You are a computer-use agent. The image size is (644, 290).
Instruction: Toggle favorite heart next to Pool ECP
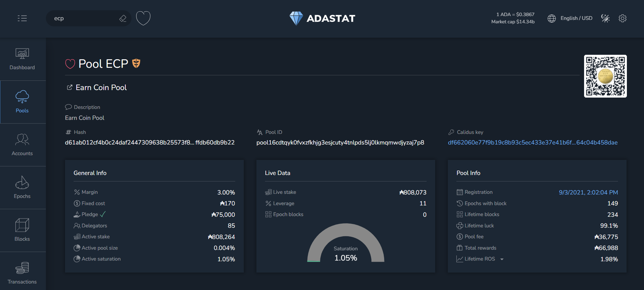[70, 64]
